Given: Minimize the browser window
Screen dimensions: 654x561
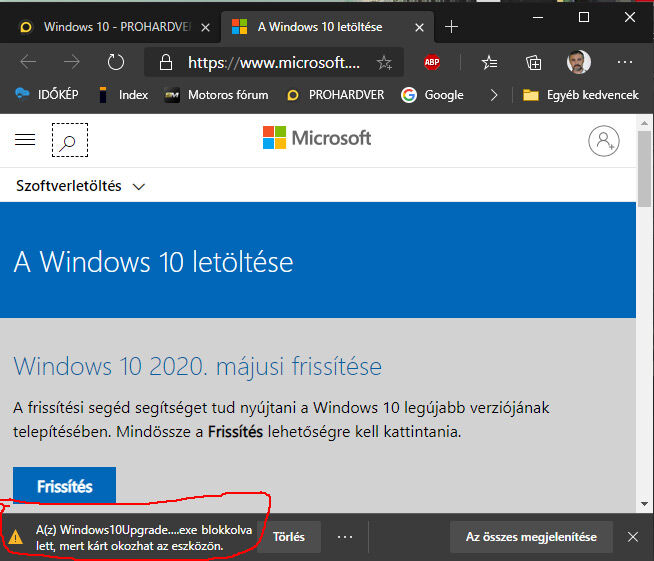Looking at the screenshot, I should [538, 18].
